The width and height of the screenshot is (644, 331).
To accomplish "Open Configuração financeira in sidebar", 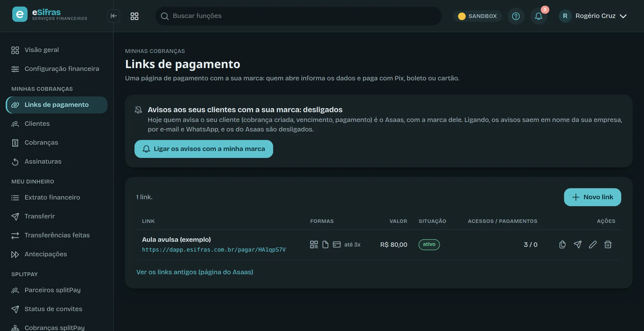I will tap(57, 69).
